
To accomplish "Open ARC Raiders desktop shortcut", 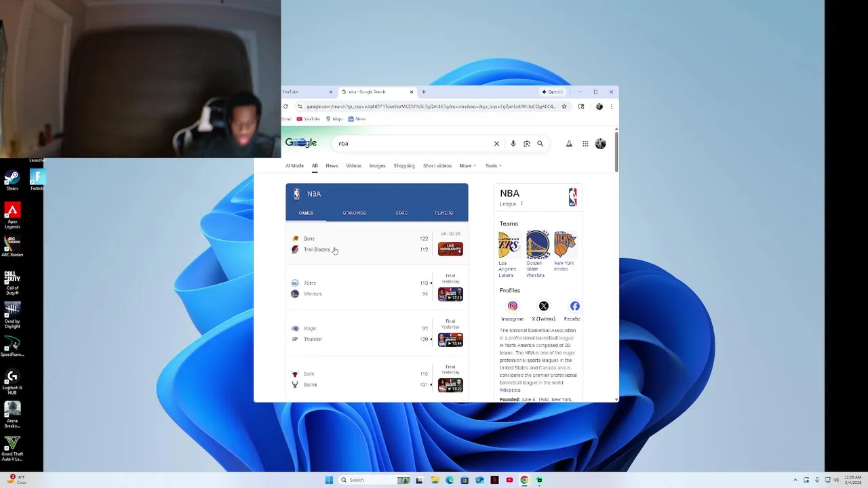I will point(12,246).
